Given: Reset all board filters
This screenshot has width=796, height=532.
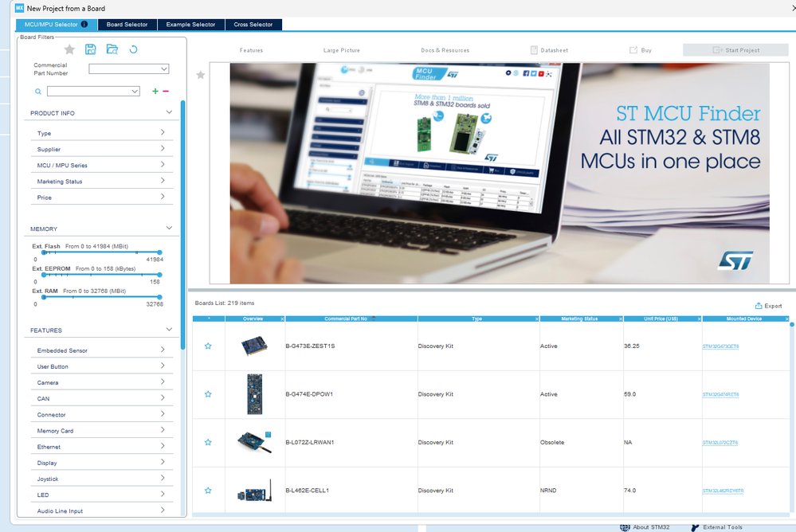Looking at the screenshot, I should pyautogui.click(x=134, y=49).
